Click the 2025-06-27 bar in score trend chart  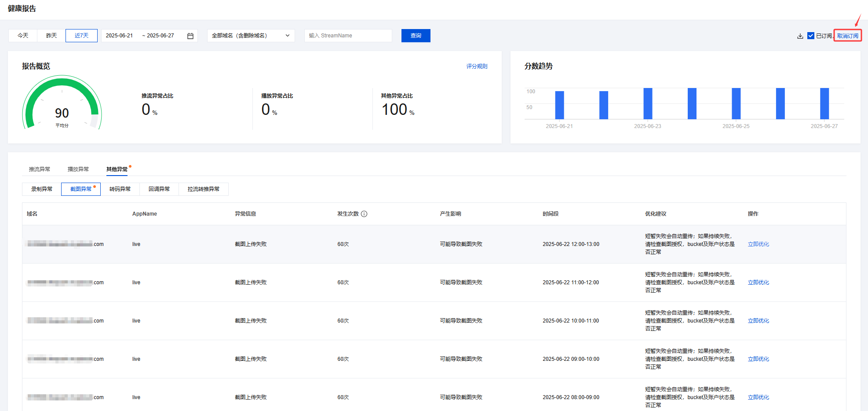tap(824, 104)
